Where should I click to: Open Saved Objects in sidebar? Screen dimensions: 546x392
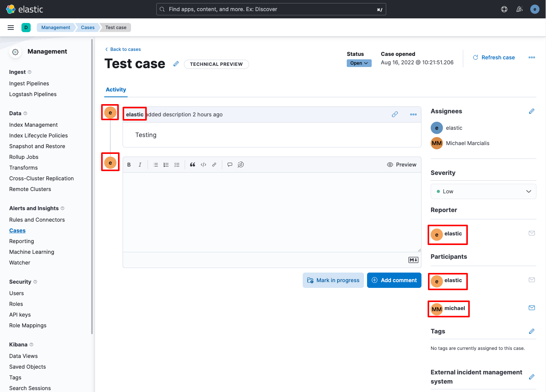(x=28, y=367)
